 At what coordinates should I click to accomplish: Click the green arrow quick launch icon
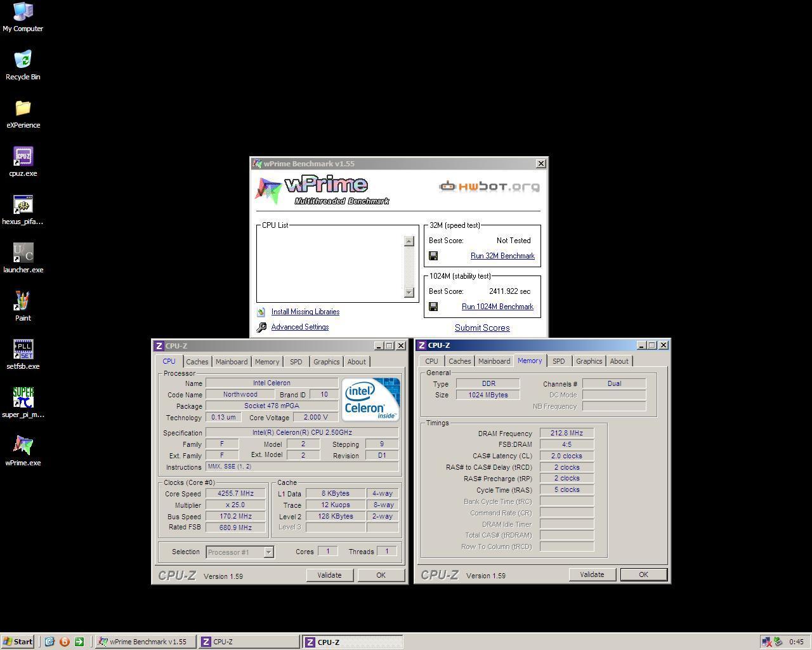point(79,642)
